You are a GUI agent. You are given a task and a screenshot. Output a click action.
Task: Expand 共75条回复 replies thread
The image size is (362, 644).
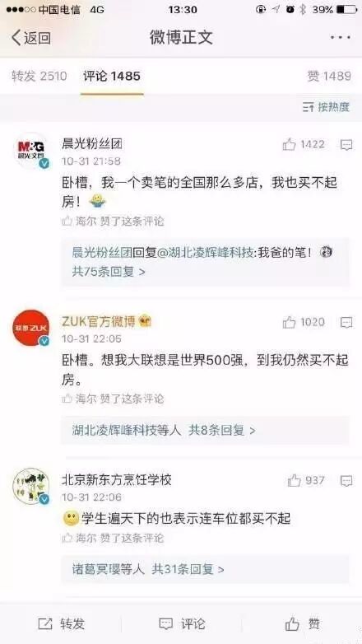[109, 272]
